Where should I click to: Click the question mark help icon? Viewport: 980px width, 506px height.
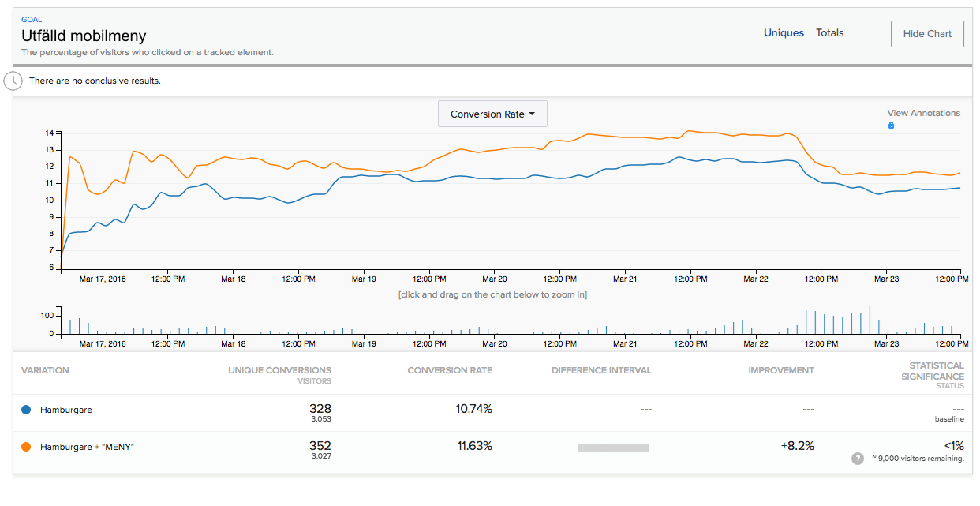pyautogui.click(x=858, y=459)
